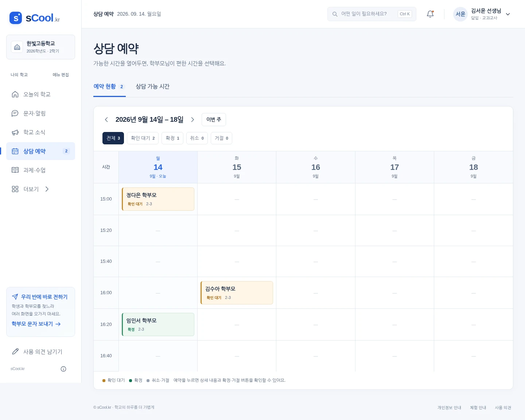This screenshot has height=420, width=525.
Task: Click the 한빛고등학교 school building icon
Action: 17,47
